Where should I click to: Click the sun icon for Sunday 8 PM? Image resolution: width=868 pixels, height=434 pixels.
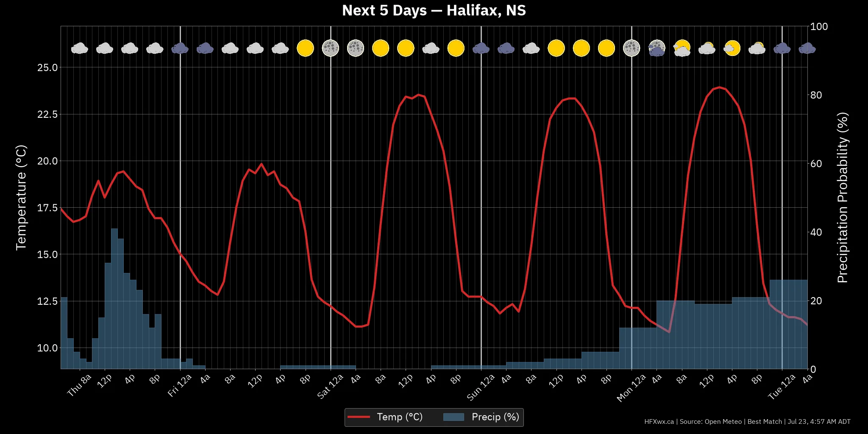coord(606,48)
